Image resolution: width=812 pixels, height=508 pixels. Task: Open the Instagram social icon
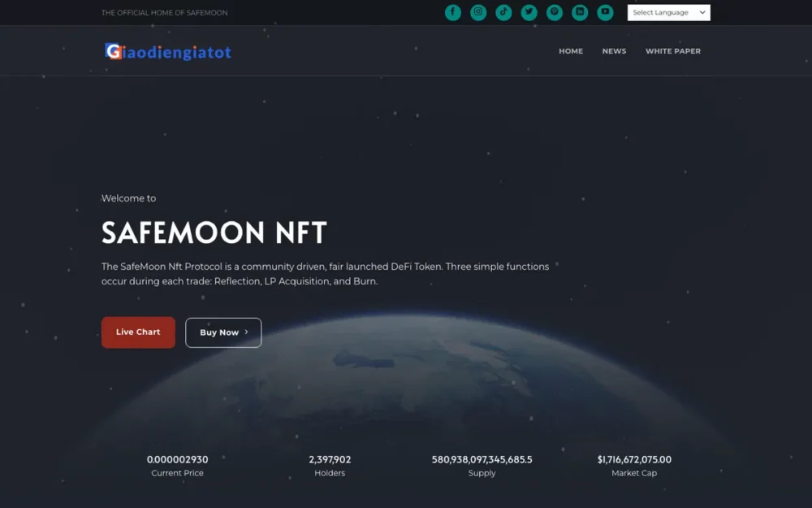[x=478, y=12]
